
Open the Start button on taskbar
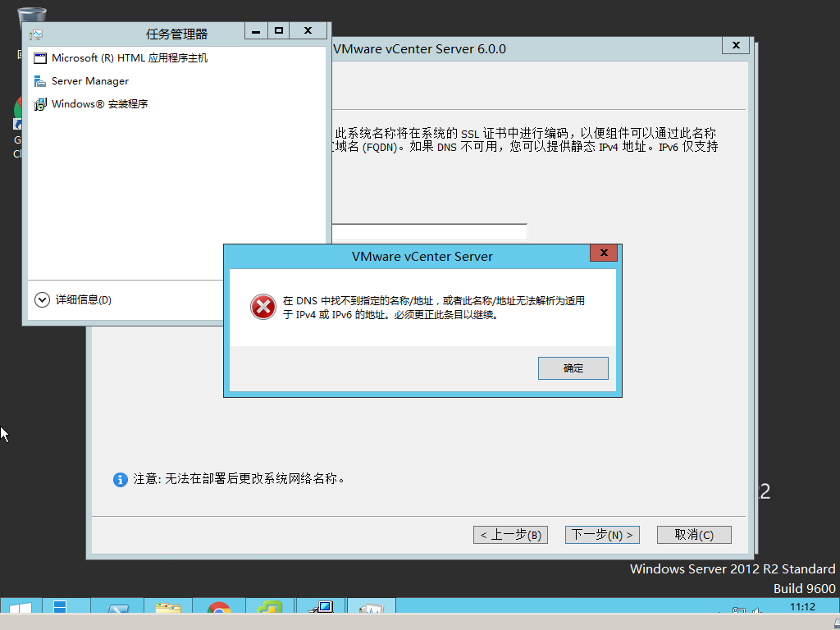pyautogui.click(x=21, y=606)
